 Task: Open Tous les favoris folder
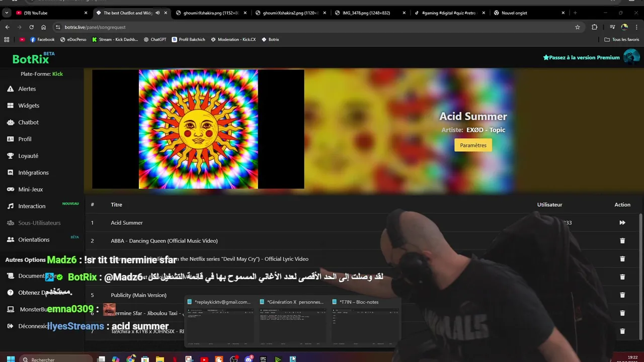(x=622, y=39)
